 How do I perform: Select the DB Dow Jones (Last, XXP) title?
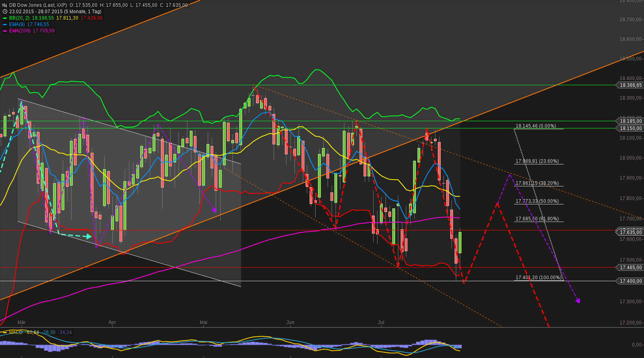click(x=38, y=5)
